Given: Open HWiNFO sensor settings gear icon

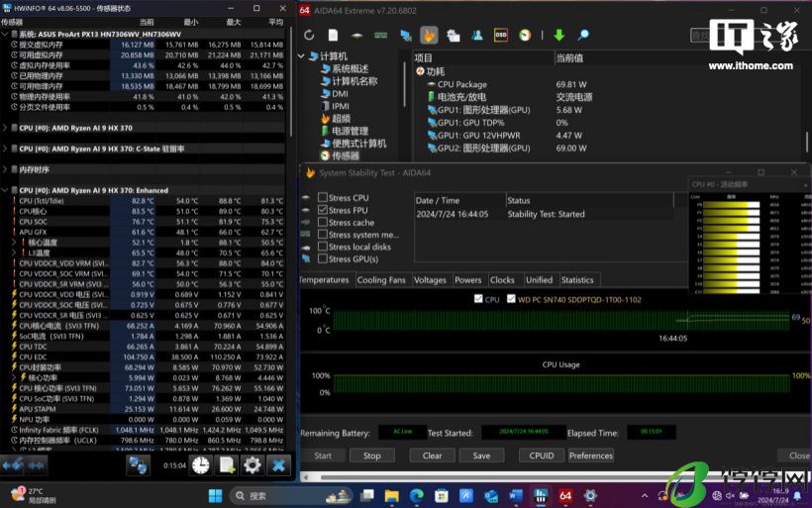Looking at the screenshot, I should point(253,465).
